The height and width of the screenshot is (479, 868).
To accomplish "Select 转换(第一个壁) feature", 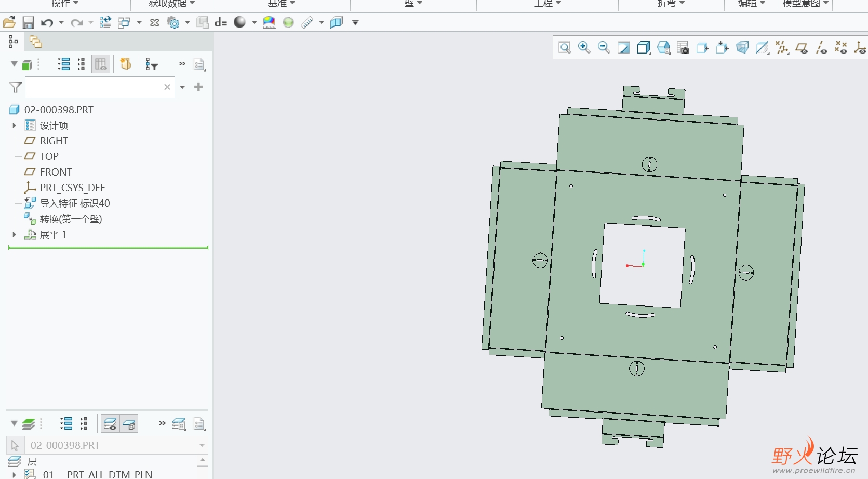I will click(x=71, y=219).
